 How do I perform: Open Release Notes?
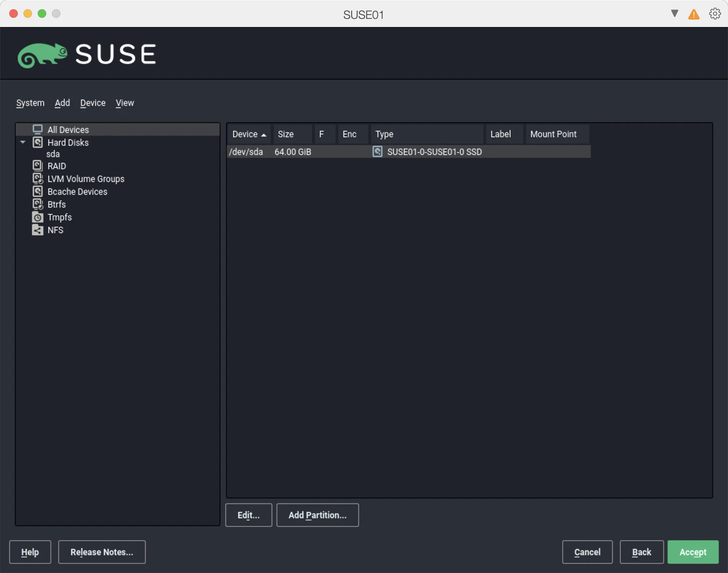tap(102, 552)
